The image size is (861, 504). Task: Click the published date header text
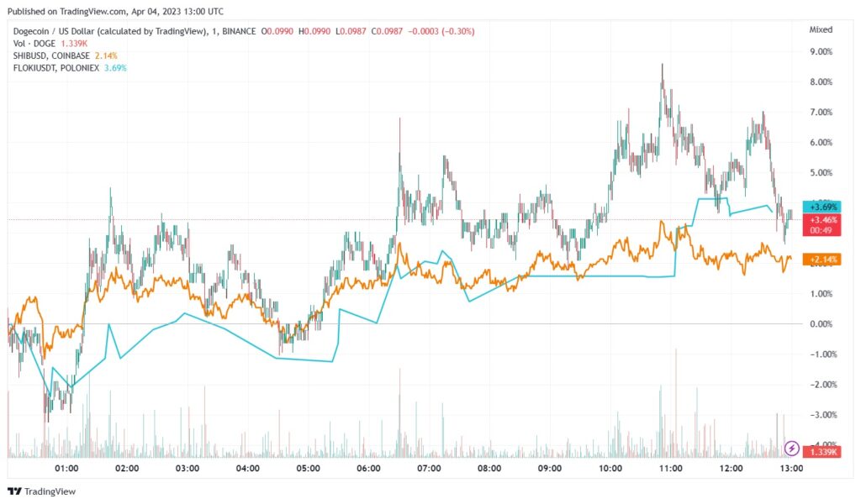click(115, 11)
